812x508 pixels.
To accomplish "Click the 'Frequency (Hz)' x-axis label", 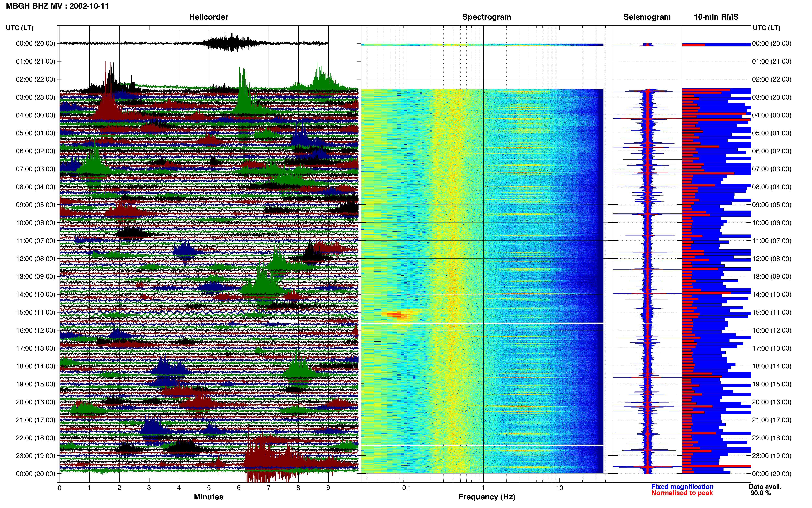I will point(487,497).
